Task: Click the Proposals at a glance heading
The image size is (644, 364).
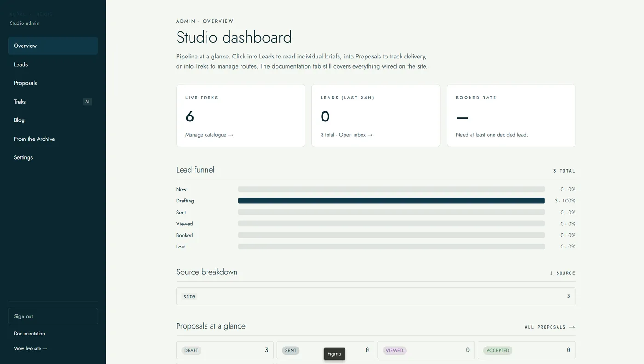Action: click(211, 326)
